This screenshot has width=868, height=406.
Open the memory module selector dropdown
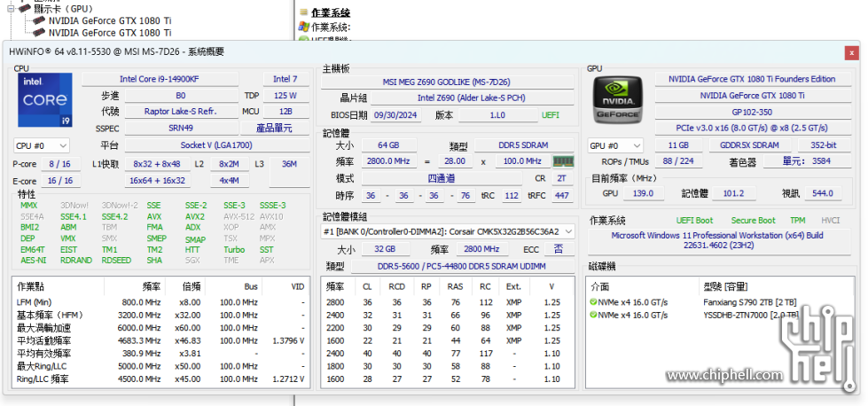tap(447, 231)
